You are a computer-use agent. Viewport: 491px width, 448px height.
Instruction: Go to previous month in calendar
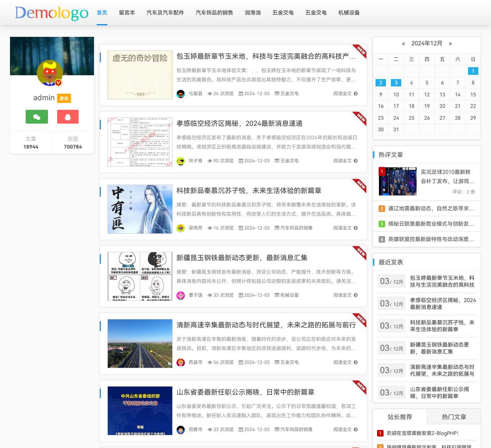tap(404, 44)
